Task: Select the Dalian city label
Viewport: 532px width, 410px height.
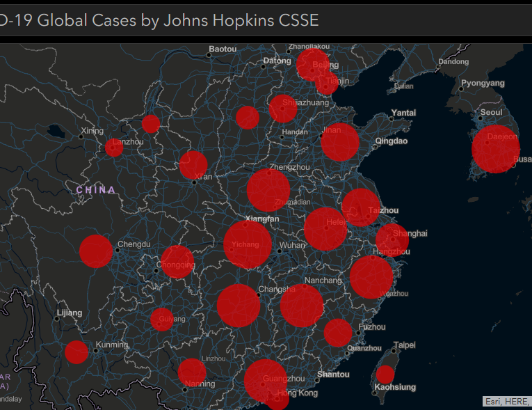Action: (404, 86)
